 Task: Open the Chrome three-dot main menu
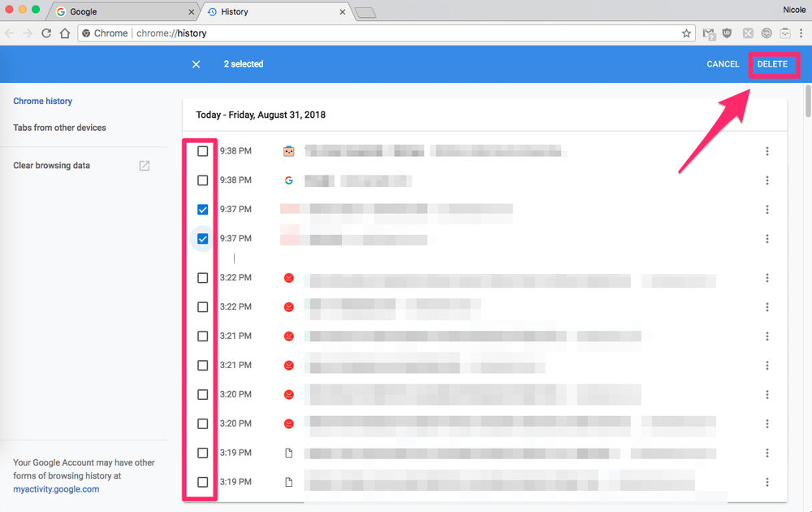(801, 33)
